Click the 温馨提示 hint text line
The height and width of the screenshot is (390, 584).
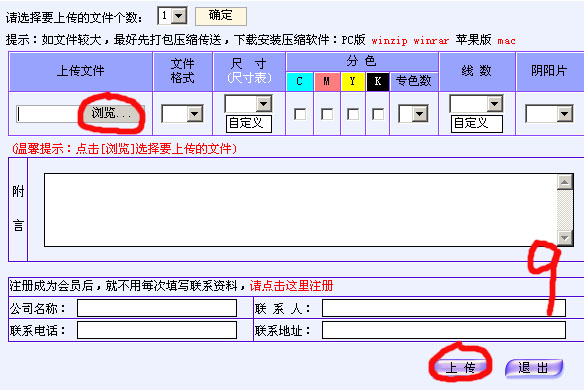pos(124,149)
